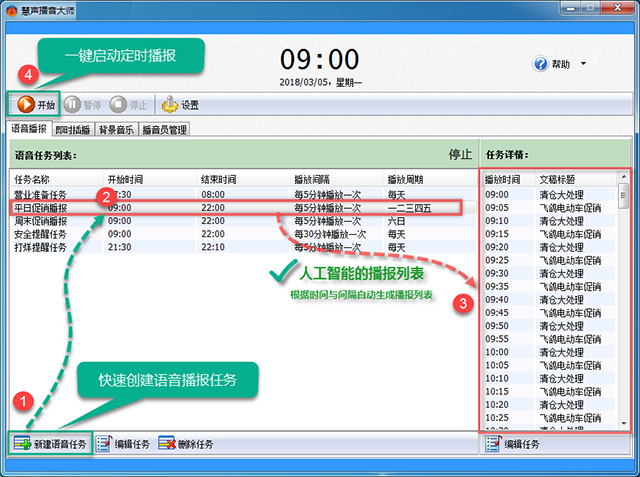Select the 10:00 清仓大处理 entry
This screenshot has width=640, height=477.
(x=549, y=352)
